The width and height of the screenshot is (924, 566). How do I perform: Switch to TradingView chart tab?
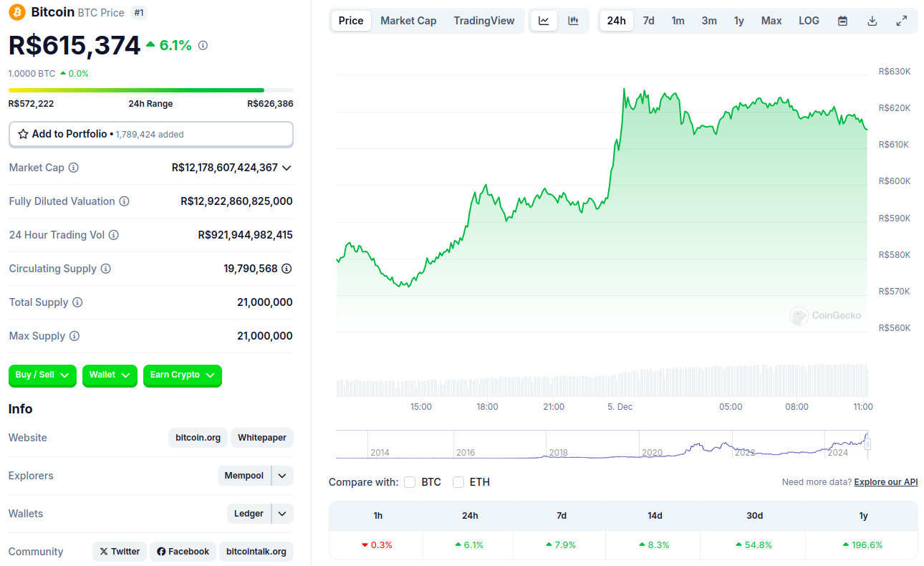(x=484, y=21)
